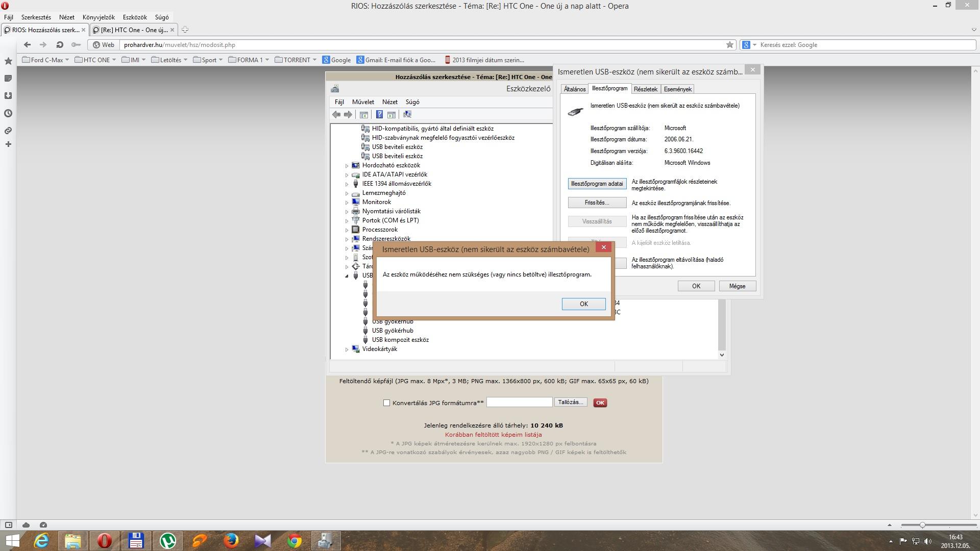Click the red OK upload button
This screenshot has width=980, height=551.
click(600, 403)
